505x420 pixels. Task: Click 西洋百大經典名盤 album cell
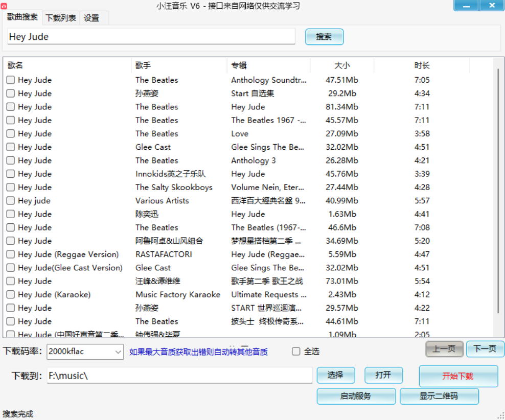[268, 201]
